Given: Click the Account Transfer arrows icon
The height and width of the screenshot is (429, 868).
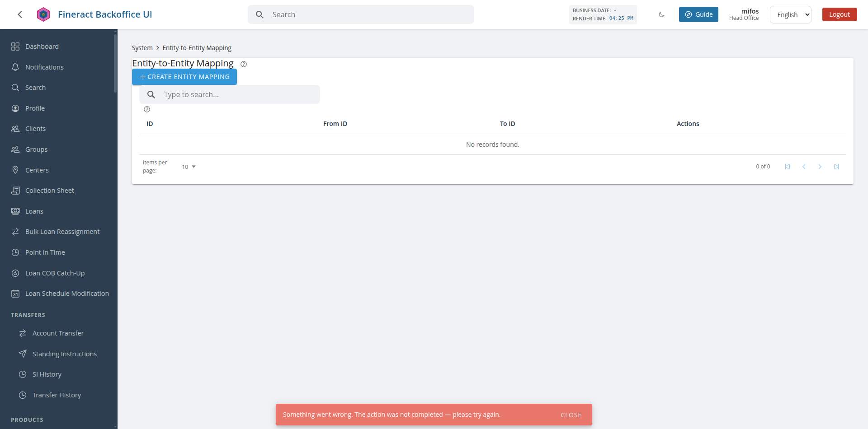Looking at the screenshot, I should tap(23, 333).
